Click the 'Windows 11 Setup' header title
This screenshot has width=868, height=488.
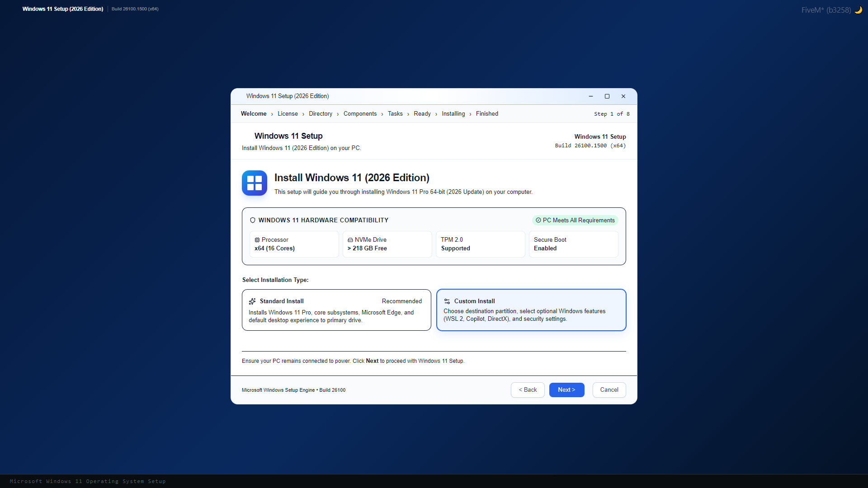pos(288,136)
